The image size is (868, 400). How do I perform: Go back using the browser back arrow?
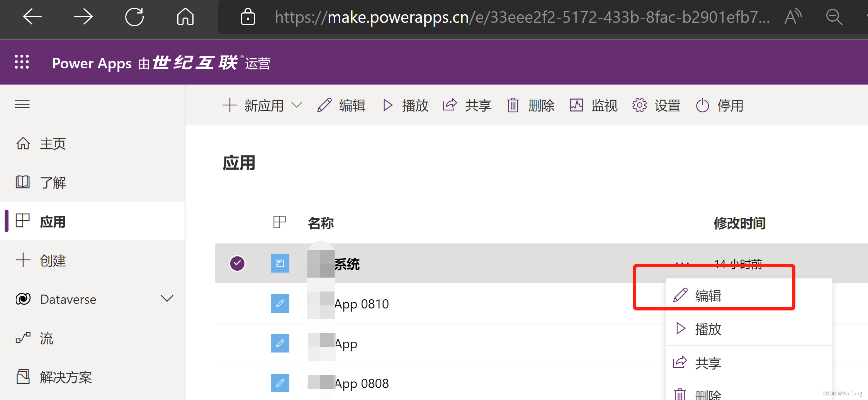click(x=32, y=17)
